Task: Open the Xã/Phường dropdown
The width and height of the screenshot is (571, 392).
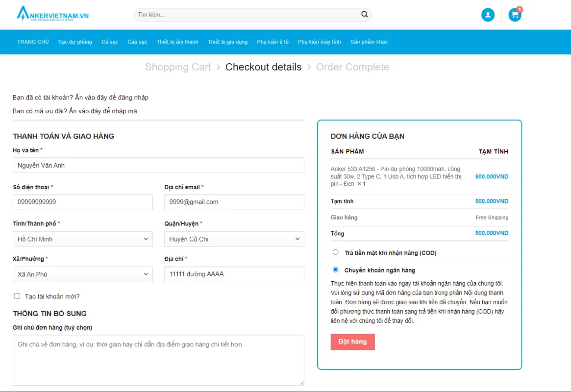Action: point(83,274)
